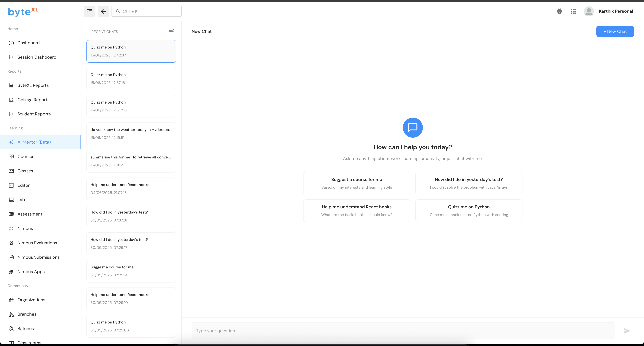644x346 pixels.
Task: Click the Organizations building icon
Action: click(x=11, y=300)
